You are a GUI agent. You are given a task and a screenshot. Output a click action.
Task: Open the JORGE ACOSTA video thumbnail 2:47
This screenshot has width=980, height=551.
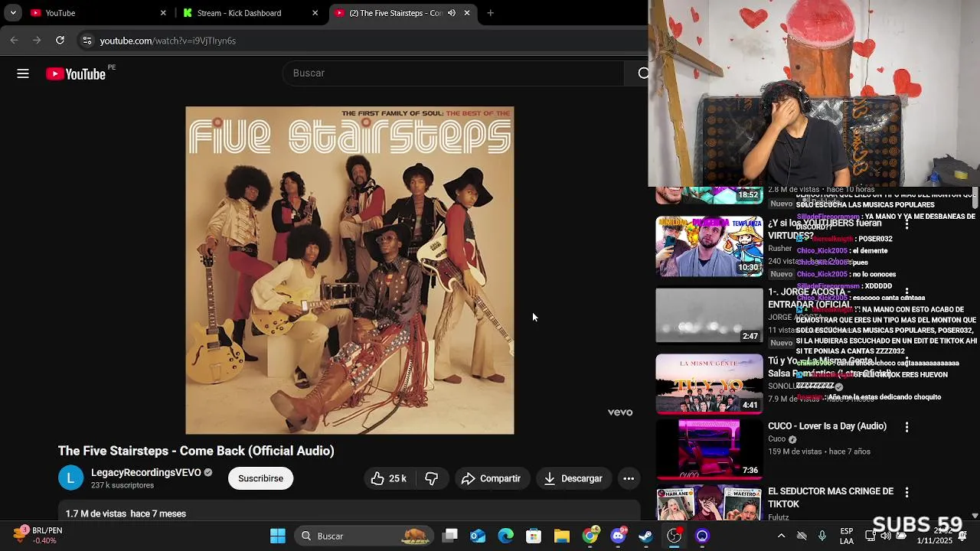[709, 315]
